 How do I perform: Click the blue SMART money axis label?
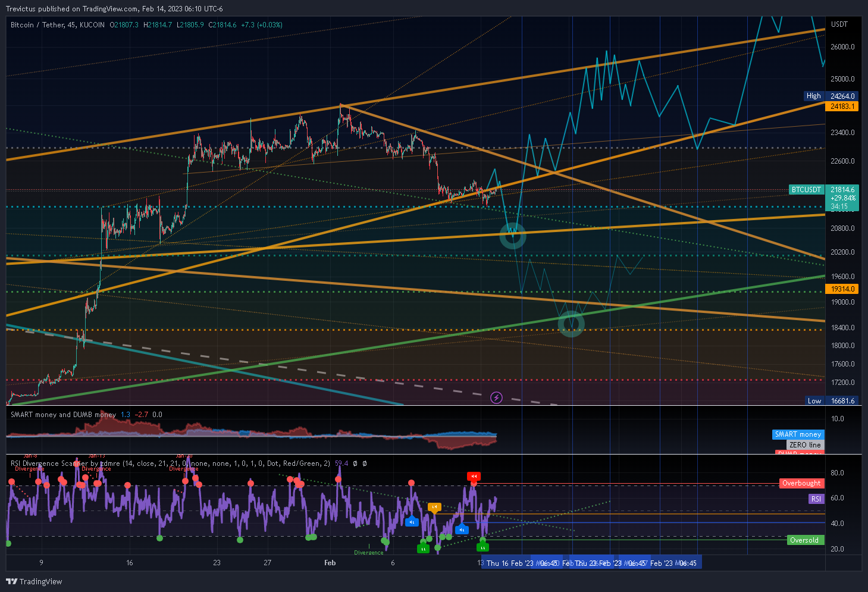coord(798,434)
